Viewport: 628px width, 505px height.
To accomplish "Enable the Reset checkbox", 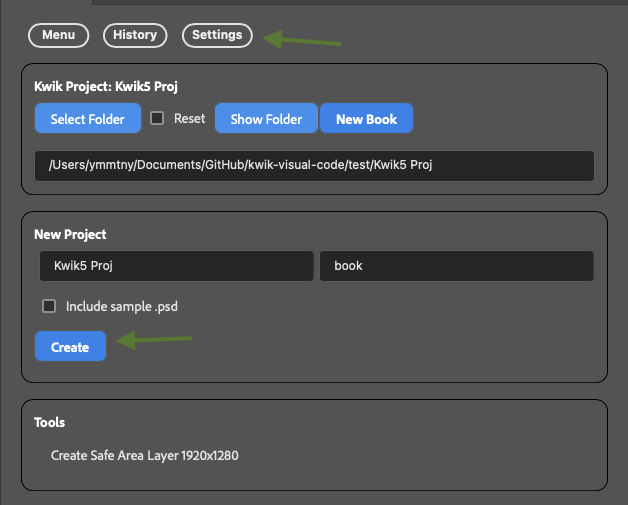I will point(157,118).
